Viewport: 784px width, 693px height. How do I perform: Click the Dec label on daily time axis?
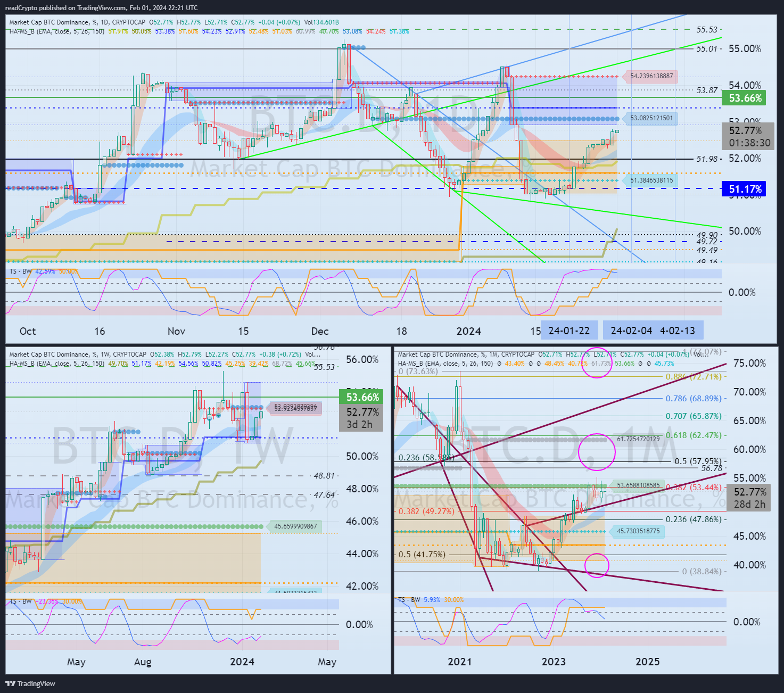click(x=320, y=331)
